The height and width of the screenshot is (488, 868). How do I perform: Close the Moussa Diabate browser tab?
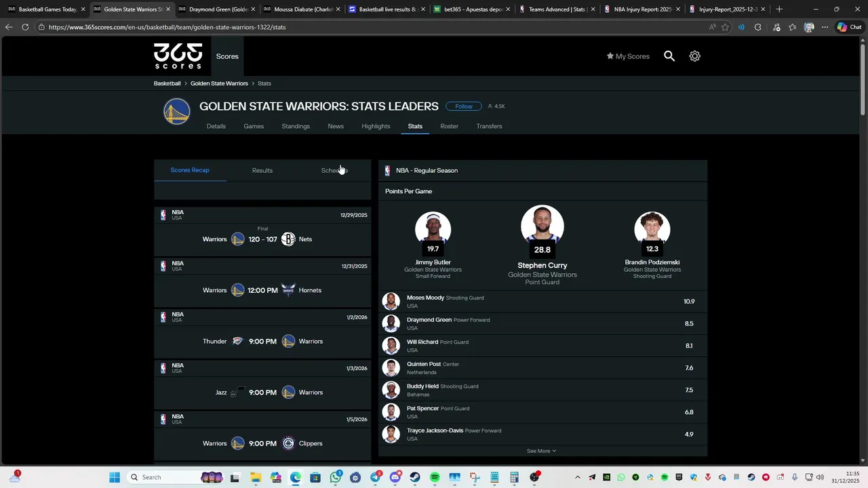tap(337, 9)
